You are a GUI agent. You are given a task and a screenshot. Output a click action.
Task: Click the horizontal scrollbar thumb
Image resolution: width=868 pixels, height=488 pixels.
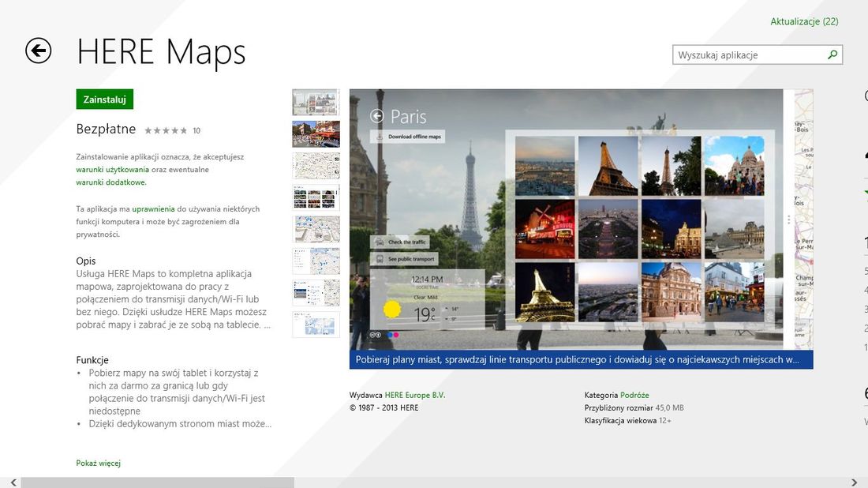coord(157,482)
